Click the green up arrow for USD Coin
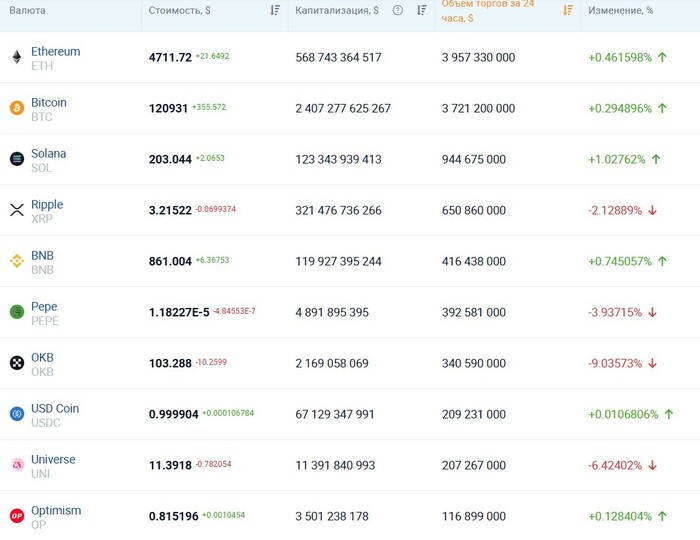 point(669,414)
